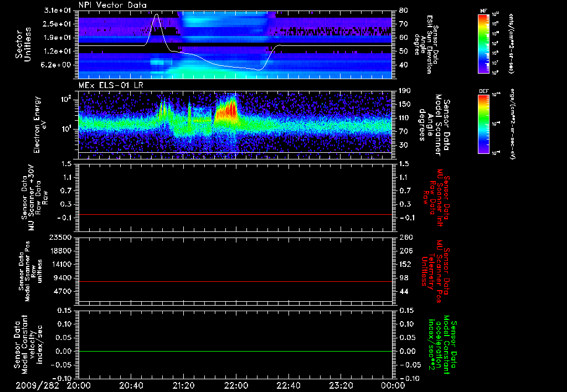Click the NF label above the color bar
Viewport: 567px width, 392px height.
click(x=484, y=11)
